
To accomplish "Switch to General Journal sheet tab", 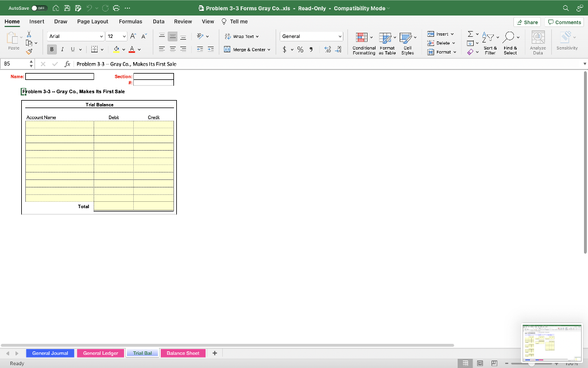I will click(50, 353).
